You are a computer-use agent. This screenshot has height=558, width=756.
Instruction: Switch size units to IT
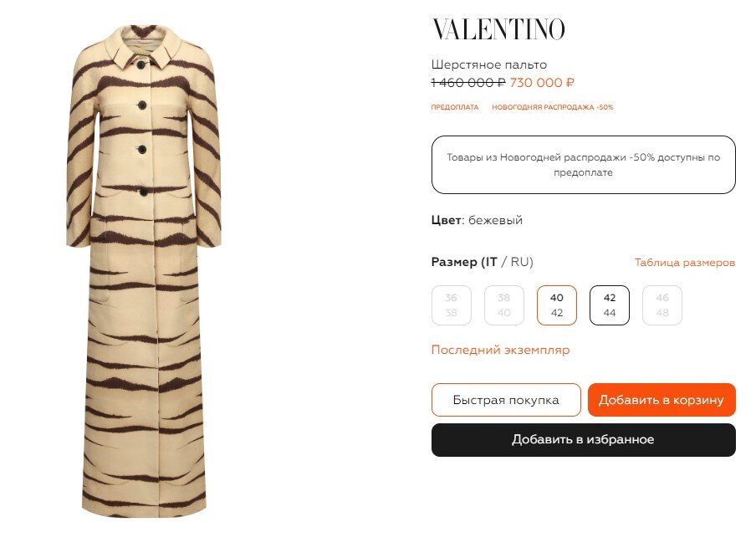(491, 262)
